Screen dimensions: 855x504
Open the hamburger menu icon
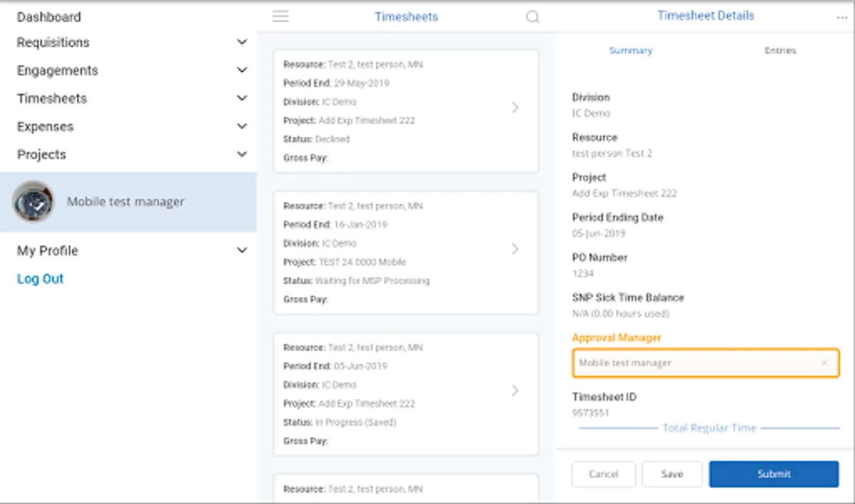[x=281, y=17]
